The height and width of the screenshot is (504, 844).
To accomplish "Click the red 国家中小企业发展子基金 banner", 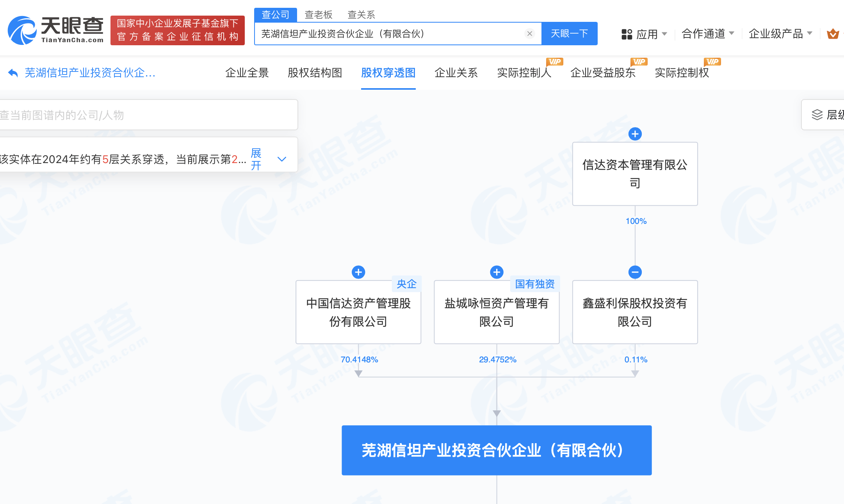I will coord(178,30).
